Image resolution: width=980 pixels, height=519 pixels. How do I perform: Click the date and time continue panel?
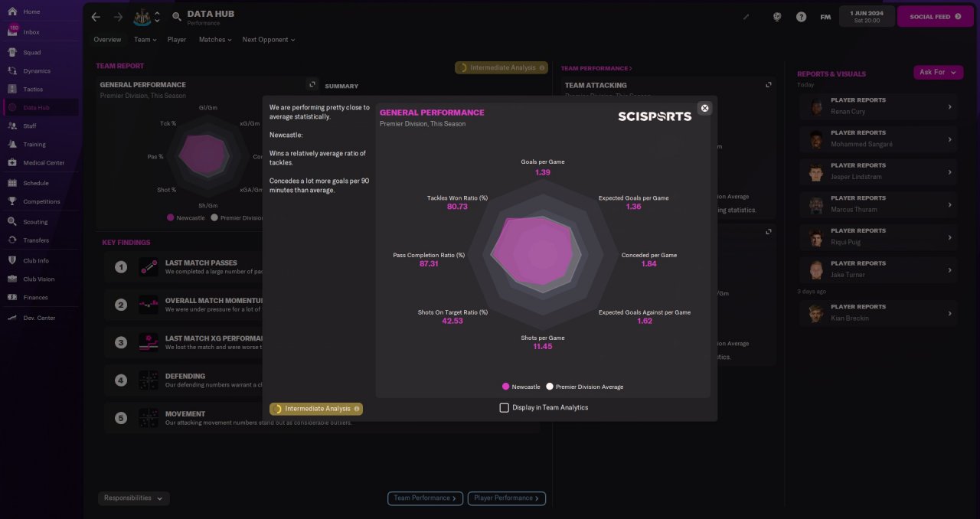(x=866, y=16)
